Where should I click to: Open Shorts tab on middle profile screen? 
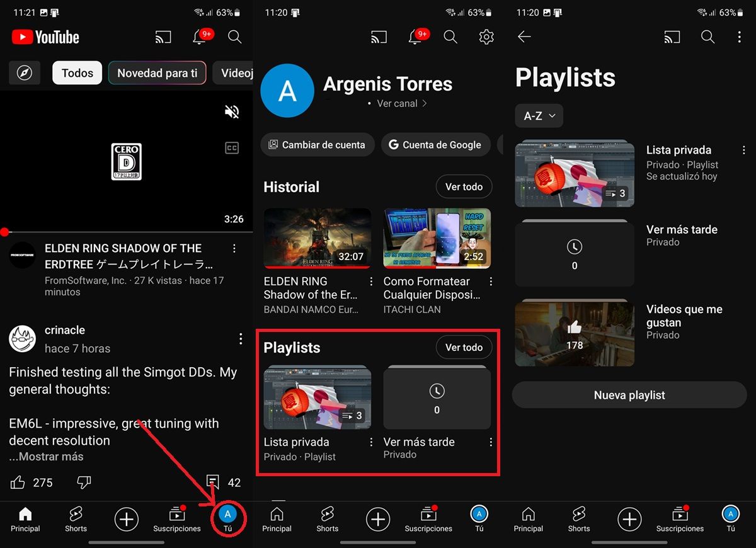[328, 519]
